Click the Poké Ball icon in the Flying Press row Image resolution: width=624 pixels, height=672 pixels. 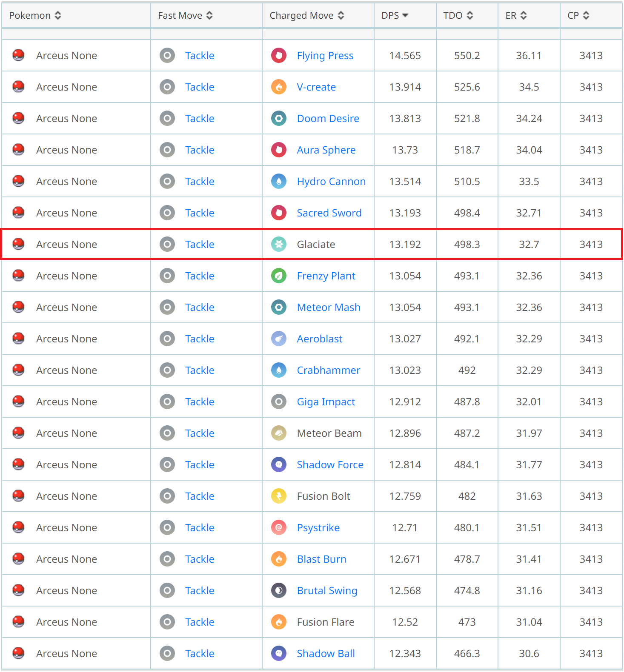(x=18, y=55)
